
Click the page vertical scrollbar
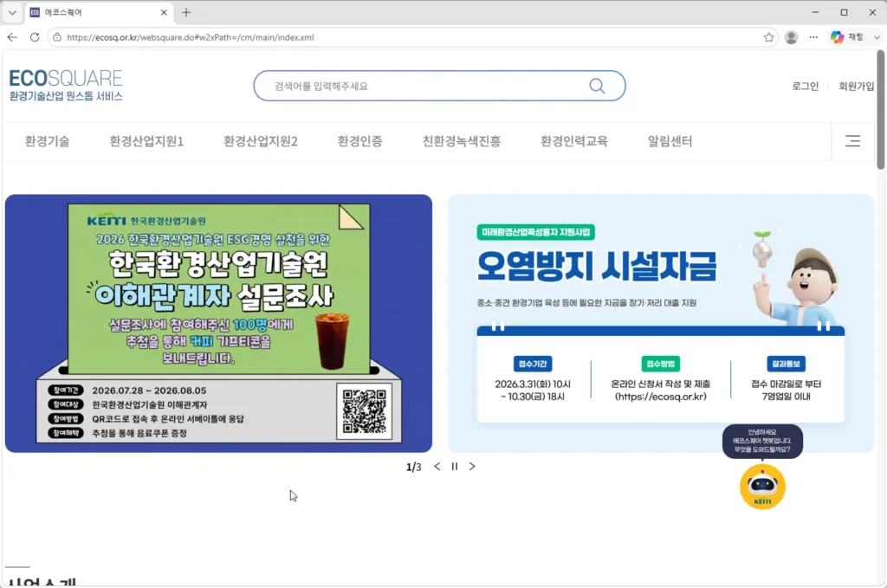tap(880, 110)
